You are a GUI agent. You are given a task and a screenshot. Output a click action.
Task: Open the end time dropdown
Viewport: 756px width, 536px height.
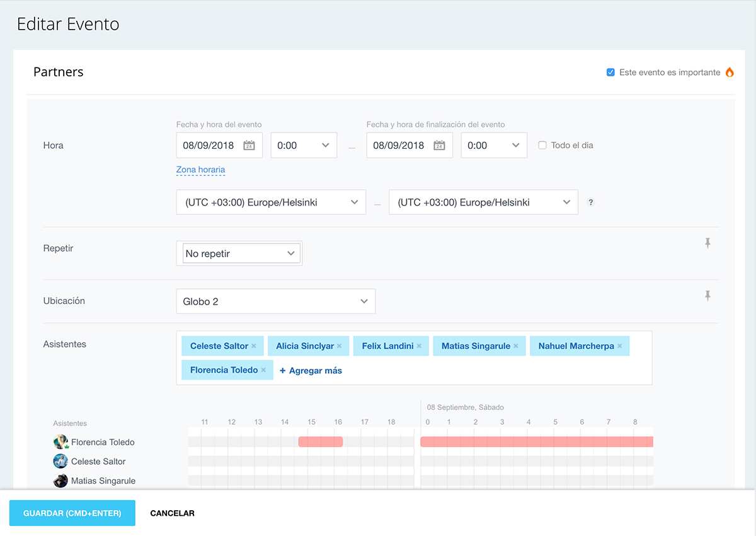click(x=494, y=145)
